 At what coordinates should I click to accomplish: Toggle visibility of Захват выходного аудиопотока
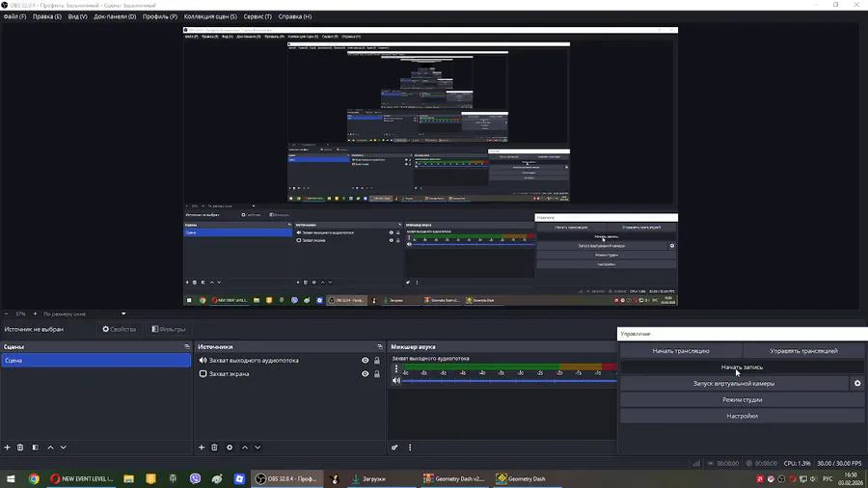(366, 360)
